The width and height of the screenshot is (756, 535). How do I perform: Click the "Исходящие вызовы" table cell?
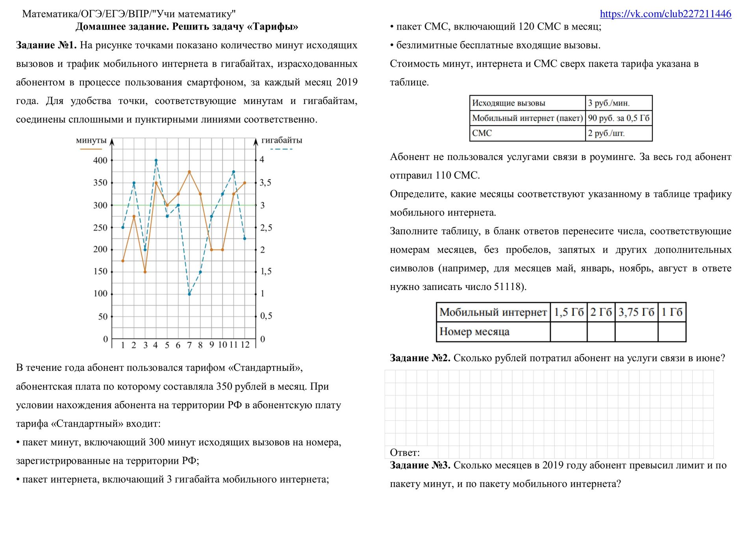[x=528, y=103]
